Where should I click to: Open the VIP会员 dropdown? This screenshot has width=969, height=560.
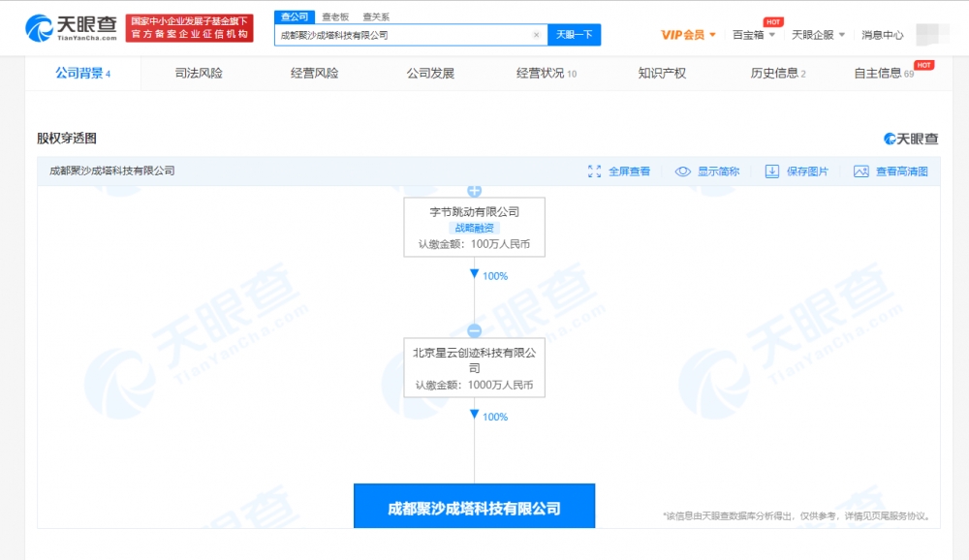(x=688, y=35)
